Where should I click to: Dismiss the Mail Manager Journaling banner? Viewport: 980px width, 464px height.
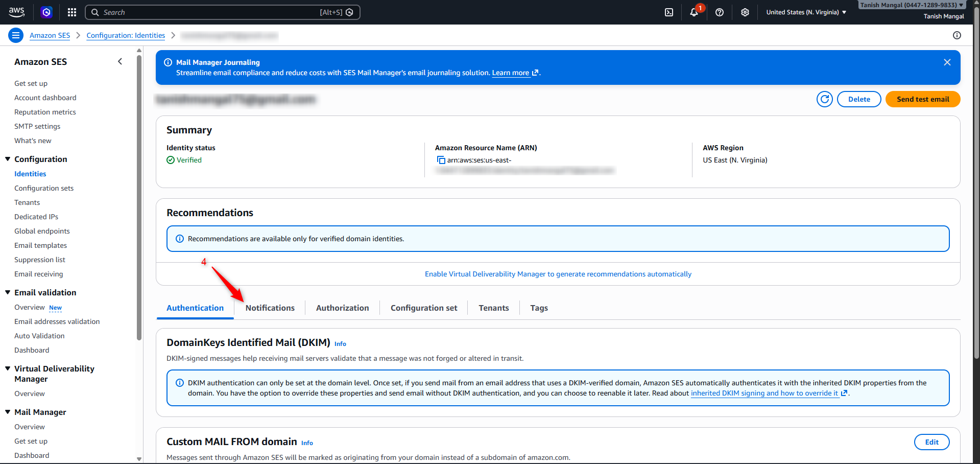click(x=947, y=62)
